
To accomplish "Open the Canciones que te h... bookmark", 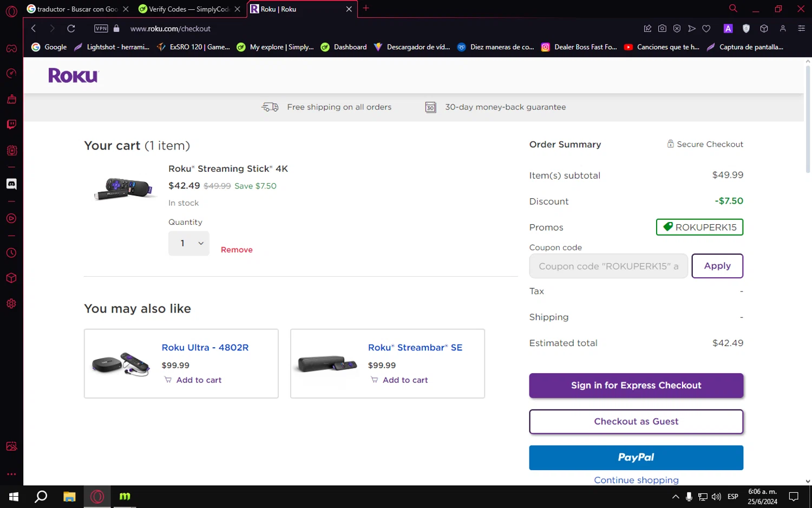I will [662, 47].
